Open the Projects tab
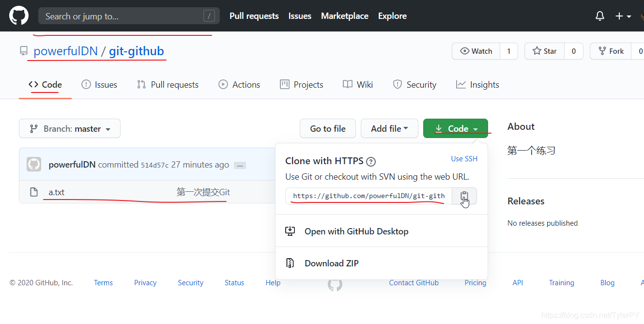The image size is (644, 324). [x=302, y=84]
